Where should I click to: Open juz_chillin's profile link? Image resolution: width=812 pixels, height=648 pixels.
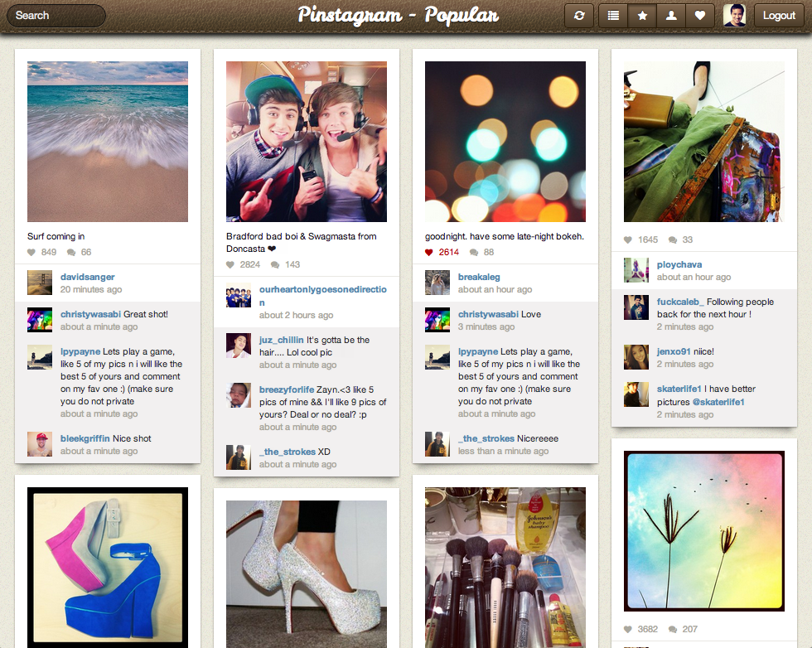click(x=282, y=341)
